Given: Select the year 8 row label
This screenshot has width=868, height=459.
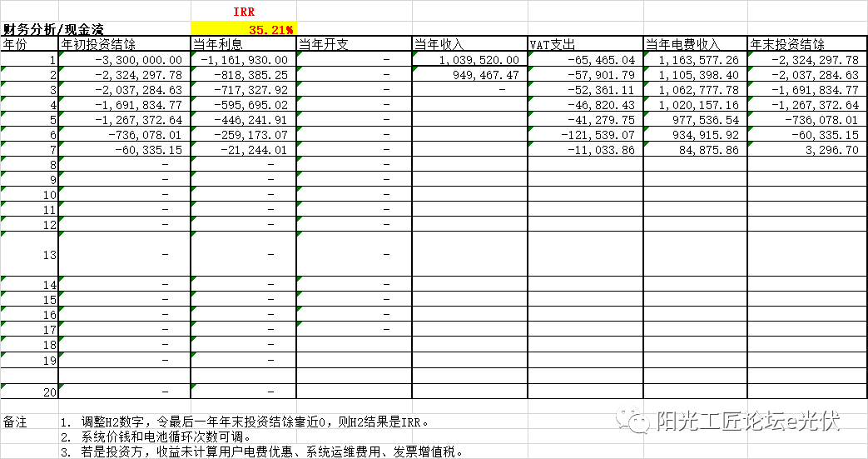Looking at the screenshot, I should (29, 165).
